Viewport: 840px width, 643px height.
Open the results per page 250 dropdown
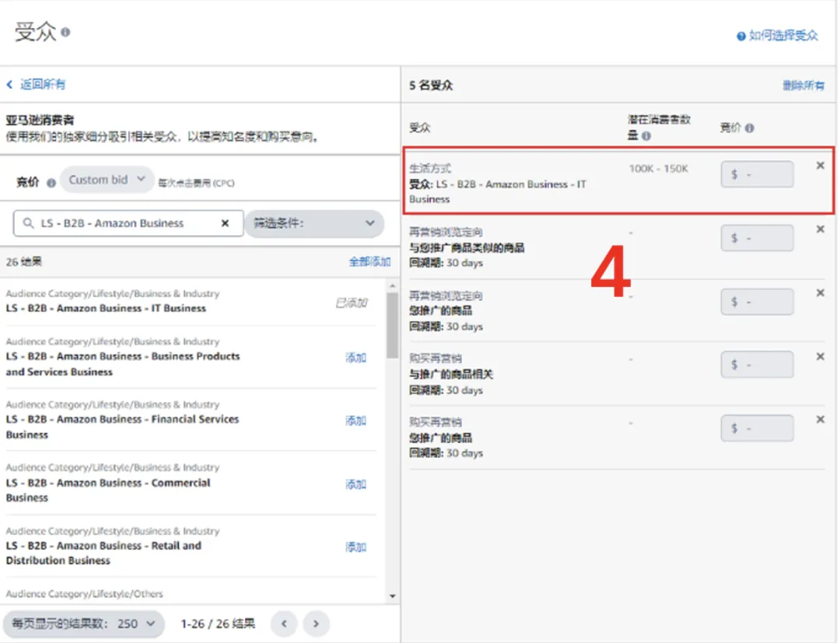pos(84,624)
